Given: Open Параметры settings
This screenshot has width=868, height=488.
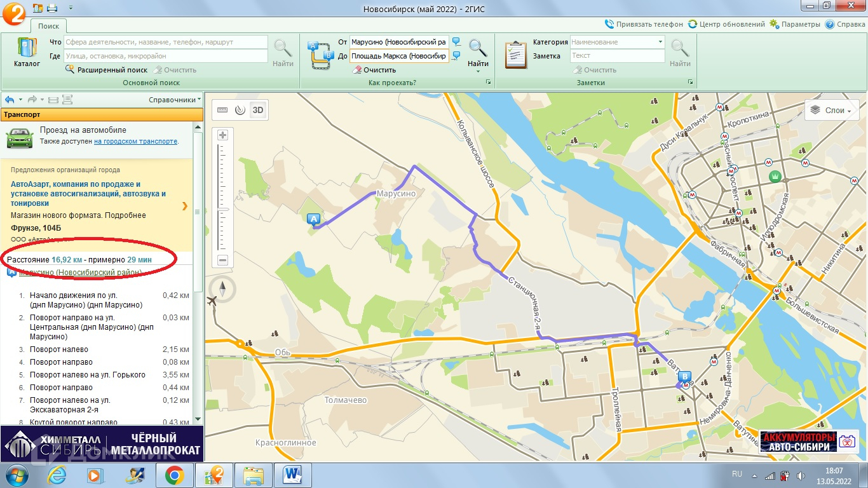Looking at the screenshot, I should 795,24.
